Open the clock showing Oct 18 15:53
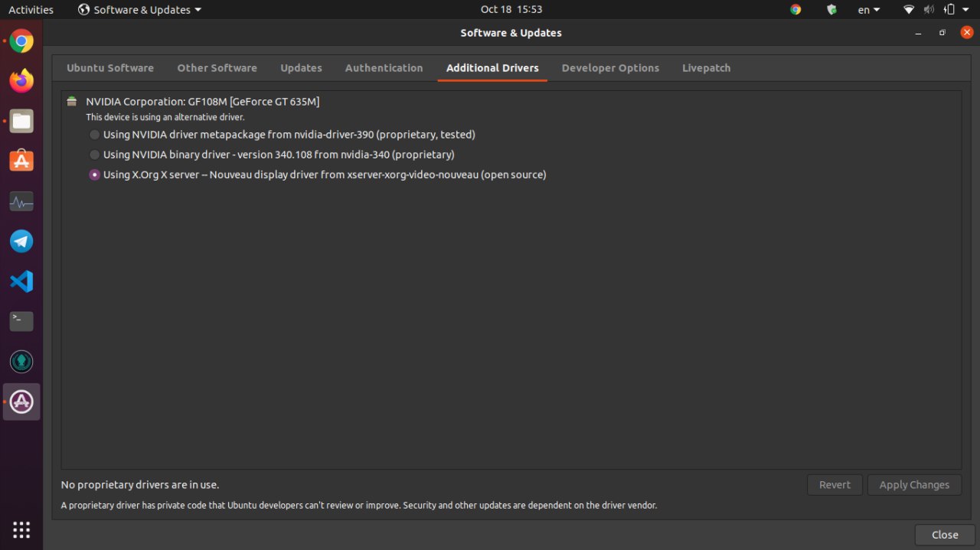This screenshot has height=550, width=980. click(x=511, y=10)
